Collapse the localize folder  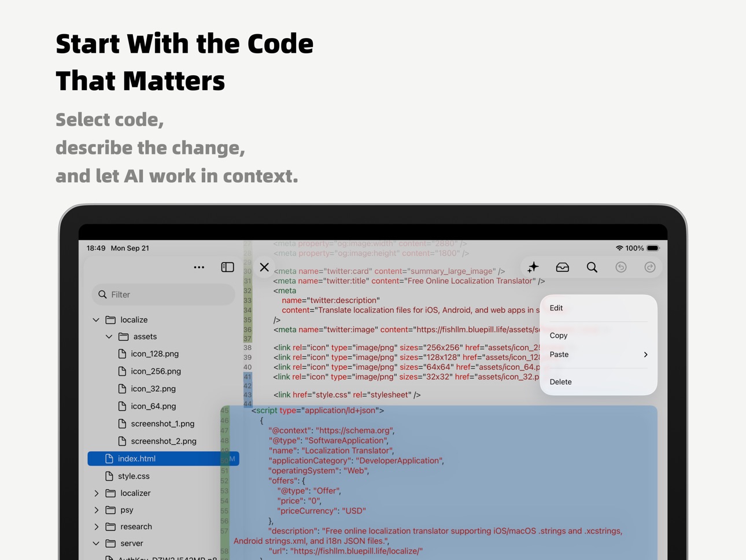pos(96,320)
